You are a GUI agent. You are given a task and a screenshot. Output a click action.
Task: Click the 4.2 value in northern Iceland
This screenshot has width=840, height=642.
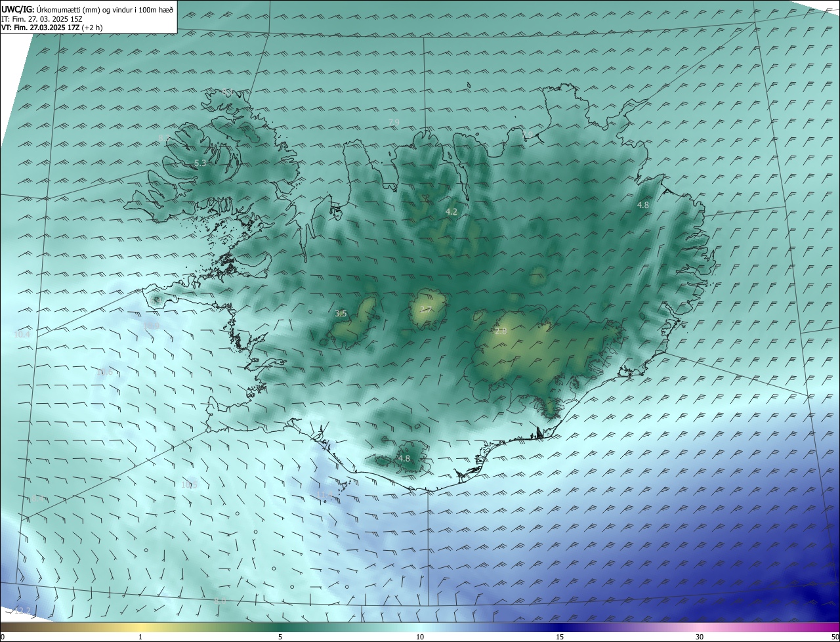pyautogui.click(x=451, y=211)
